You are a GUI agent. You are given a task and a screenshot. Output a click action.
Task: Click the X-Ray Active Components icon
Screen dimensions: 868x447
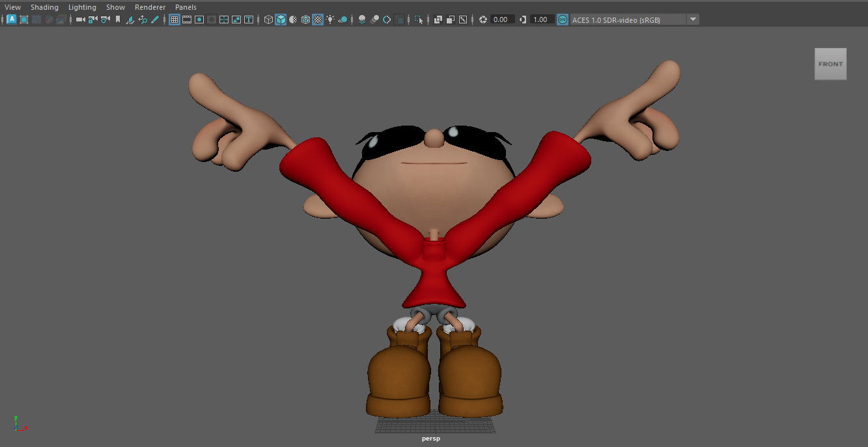(451, 20)
